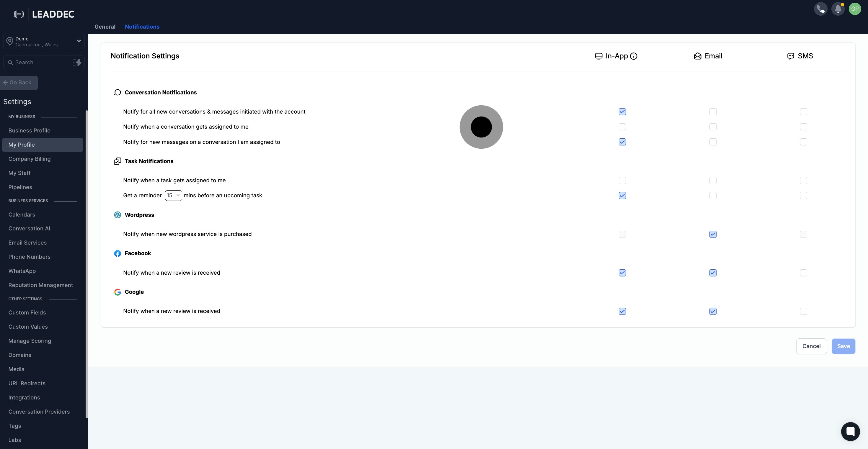868x449 pixels.
Task: Enable SMS for Google new review
Action: pos(803,311)
